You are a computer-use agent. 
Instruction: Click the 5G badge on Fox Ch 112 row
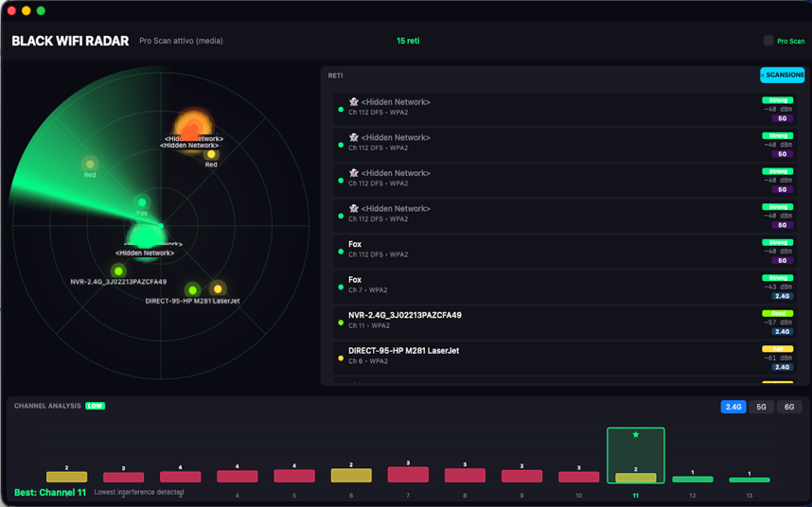(782, 261)
